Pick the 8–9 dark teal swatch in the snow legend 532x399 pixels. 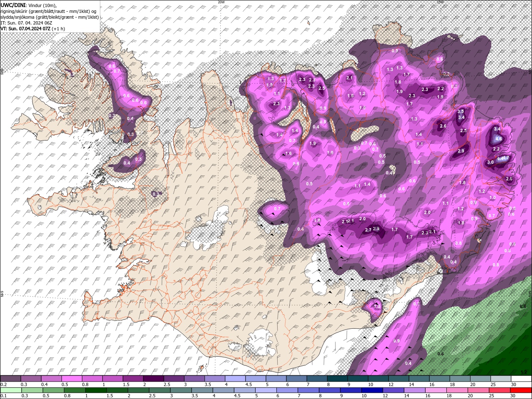[x=337, y=379]
